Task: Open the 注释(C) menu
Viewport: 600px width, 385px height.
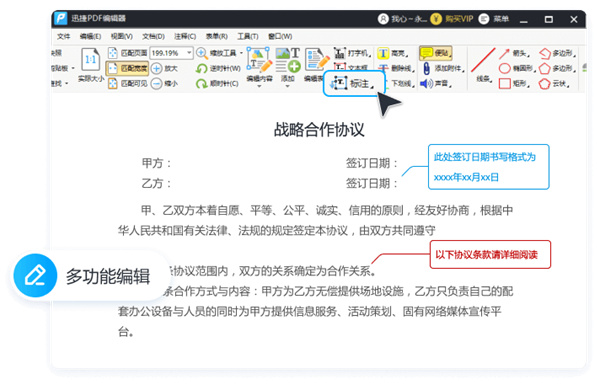Action: point(185,36)
